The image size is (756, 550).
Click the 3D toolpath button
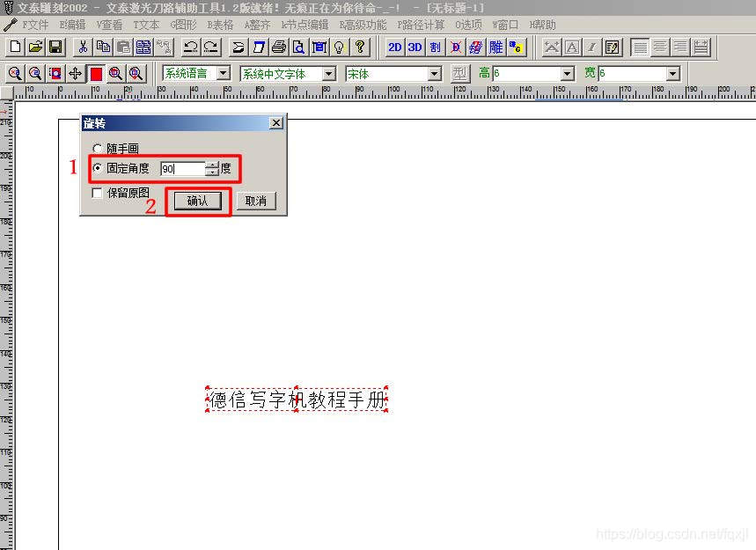pos(415,48)
